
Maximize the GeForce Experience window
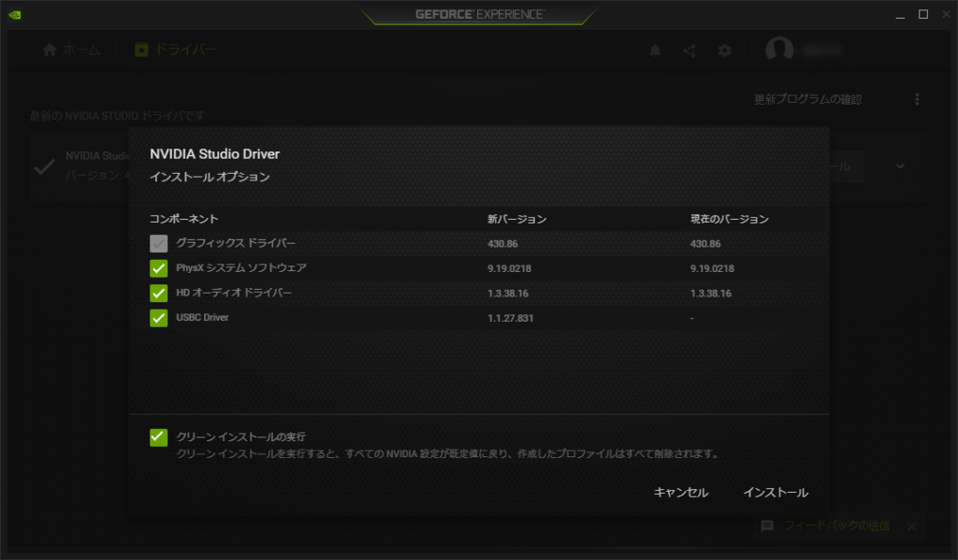coord(923,15)
